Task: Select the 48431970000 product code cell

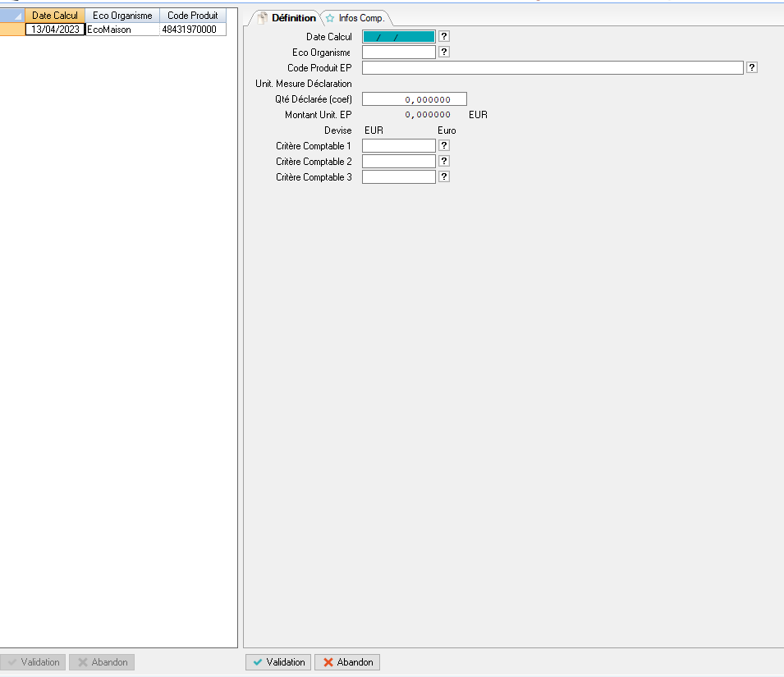Action: pyautogui.click(x=193, y=30)
